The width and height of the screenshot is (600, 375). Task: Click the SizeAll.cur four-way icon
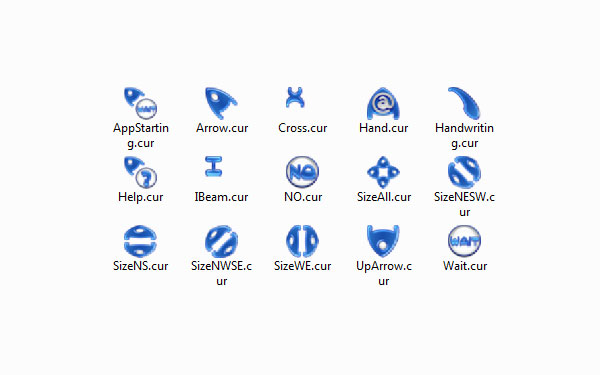point(383,172)
